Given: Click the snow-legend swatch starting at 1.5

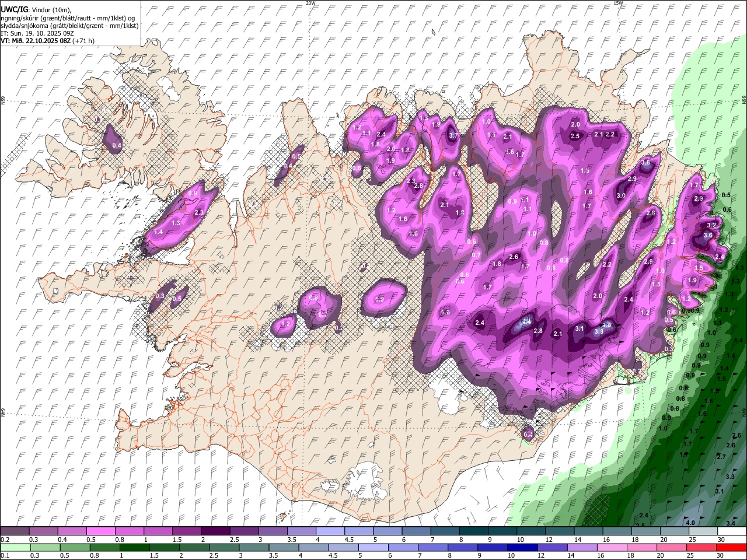Looking at the screenshot, I should pyautogui.click(x=186, y=531).
